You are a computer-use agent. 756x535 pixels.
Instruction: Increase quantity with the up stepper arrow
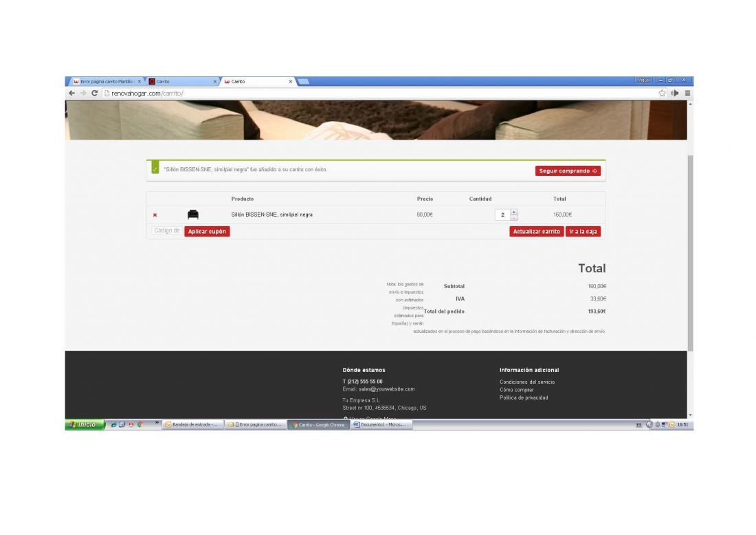click(x=514, y=212)
